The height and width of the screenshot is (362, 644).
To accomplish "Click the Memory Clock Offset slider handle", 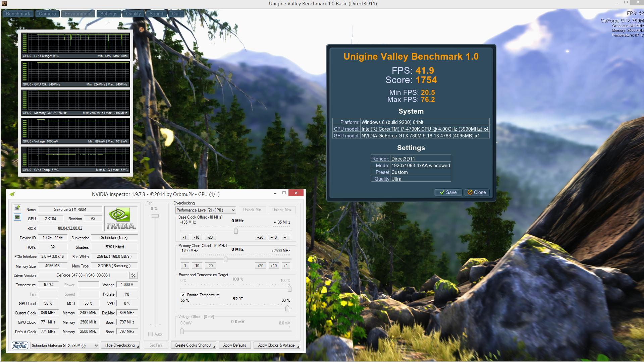I will pos(225,259).
